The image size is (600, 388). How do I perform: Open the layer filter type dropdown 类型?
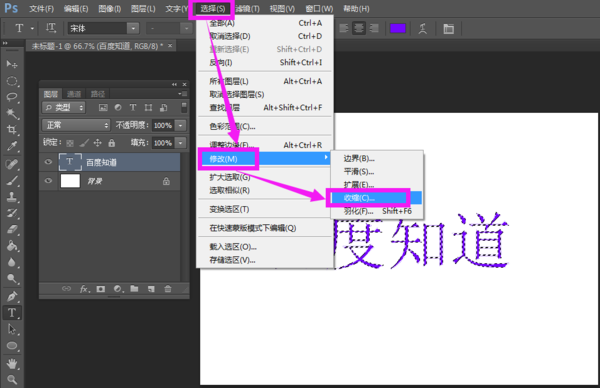(64, 108)
